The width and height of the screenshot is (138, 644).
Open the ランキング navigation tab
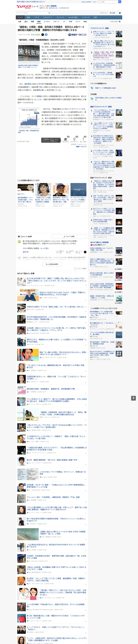[x=86, y=17]
